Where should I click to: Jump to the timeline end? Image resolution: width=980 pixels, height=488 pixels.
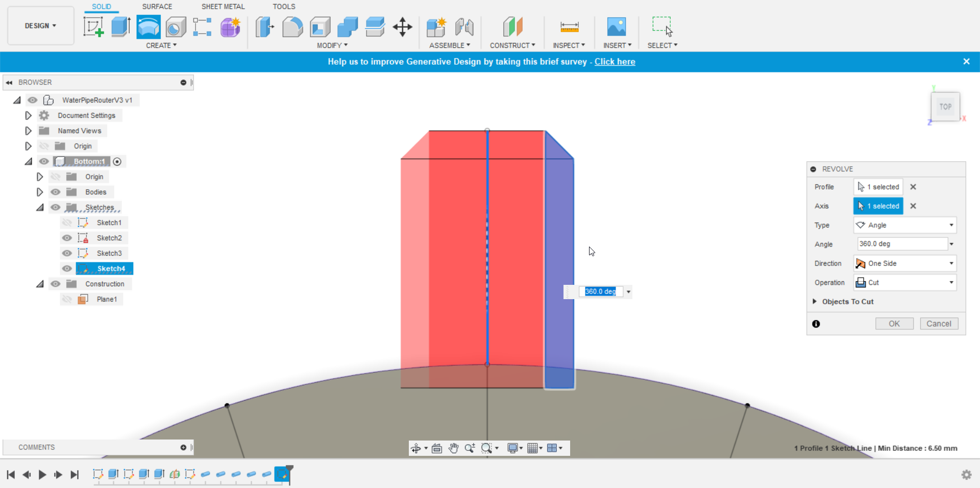(x=75, y=475)
